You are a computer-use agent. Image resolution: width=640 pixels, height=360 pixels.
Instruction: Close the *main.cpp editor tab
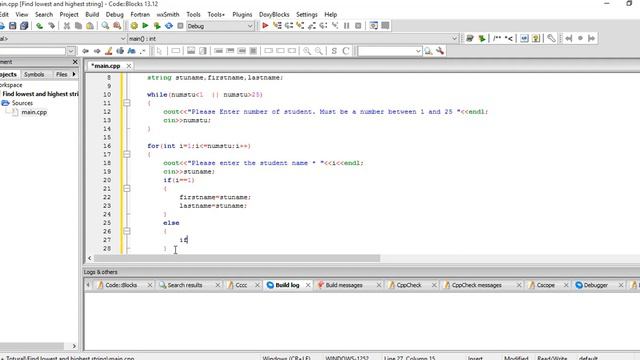(129, 66)
